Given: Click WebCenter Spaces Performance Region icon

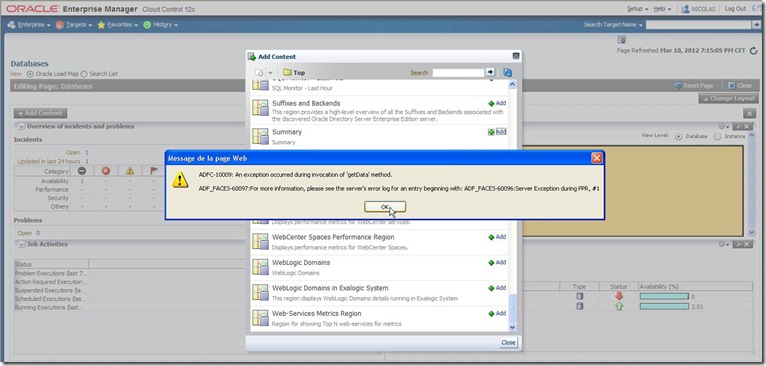Looking at the screenshot, I should (x=260, y=242).
